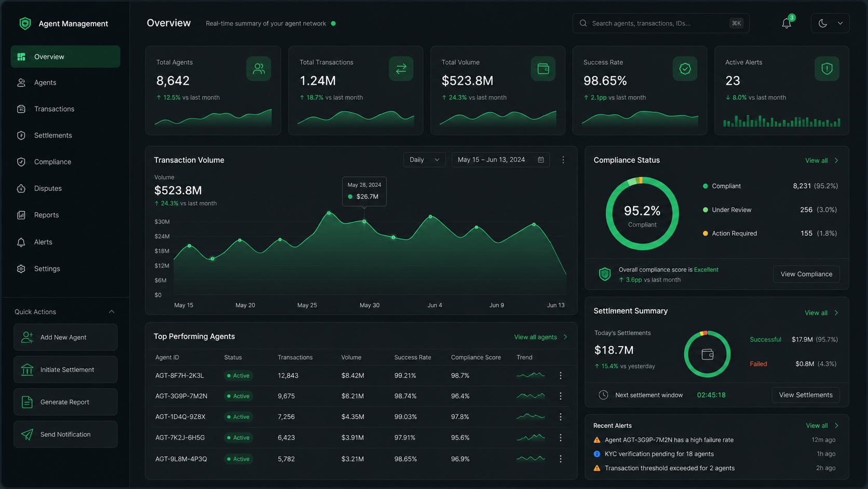Click calendar icon in date range
The width and height of the screenshot is (868, 489).
pyautogui.click(x=541, y=160)
